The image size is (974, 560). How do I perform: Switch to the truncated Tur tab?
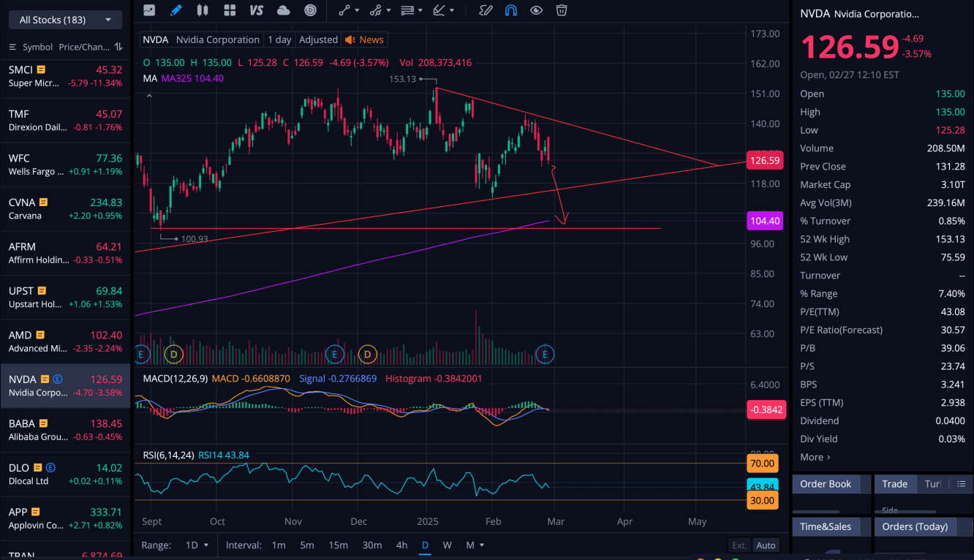[933, 484]
